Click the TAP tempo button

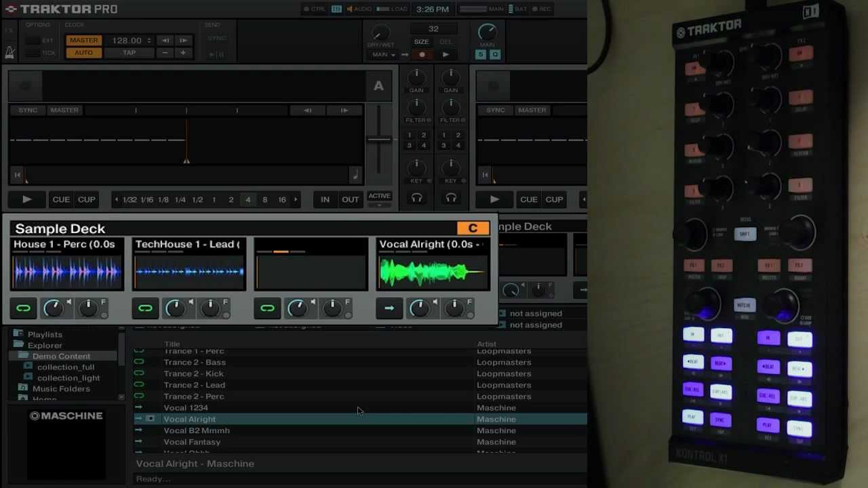(129, 53)
